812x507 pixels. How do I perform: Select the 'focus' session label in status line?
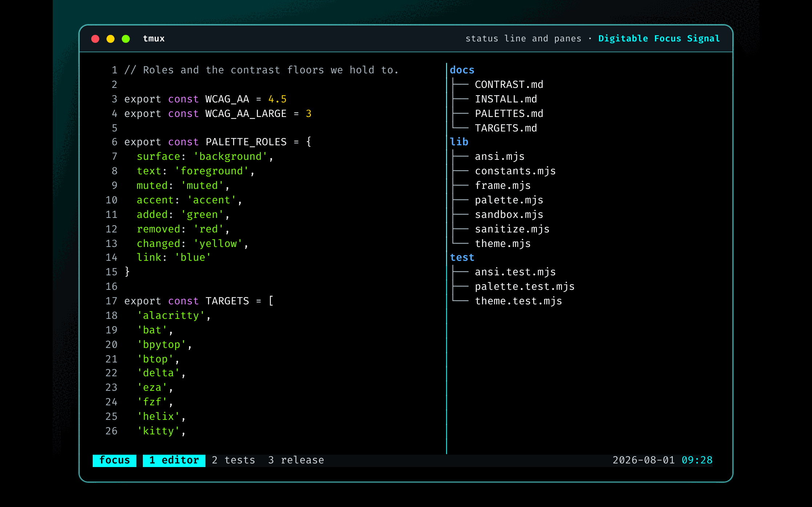coord(114,460)
